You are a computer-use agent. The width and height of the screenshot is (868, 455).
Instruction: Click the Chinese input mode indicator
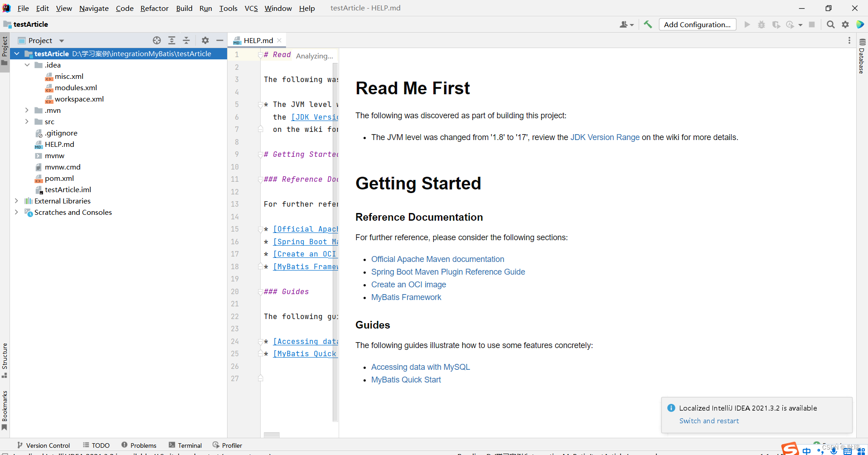806,451
